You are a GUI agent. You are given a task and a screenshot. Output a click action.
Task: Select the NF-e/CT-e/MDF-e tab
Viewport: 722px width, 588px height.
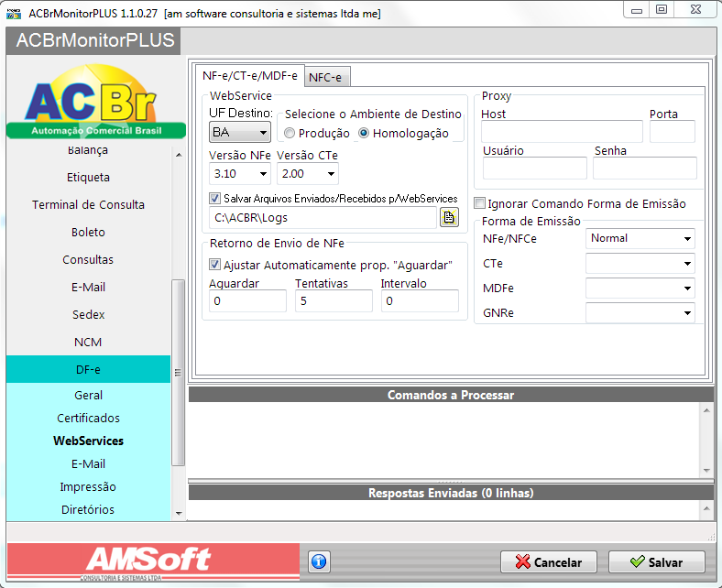coord(250,75)
